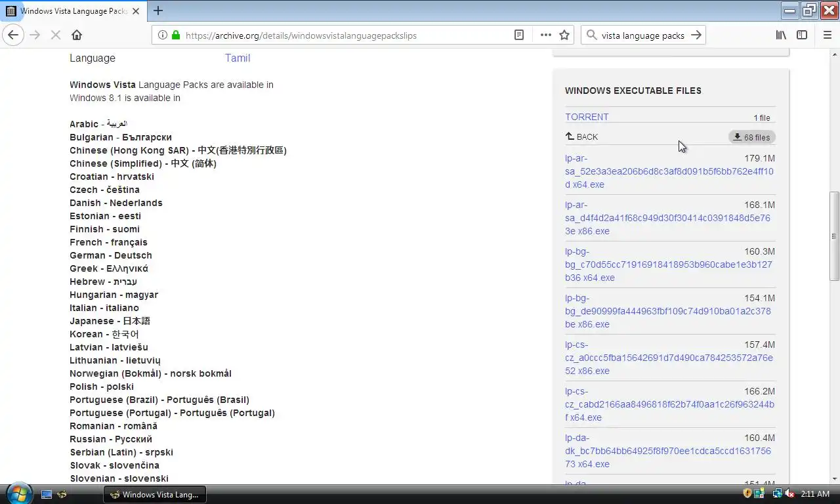The image size is (840, 504).
Task: Show the Firefox sidebars
Action: pos(802,35)
